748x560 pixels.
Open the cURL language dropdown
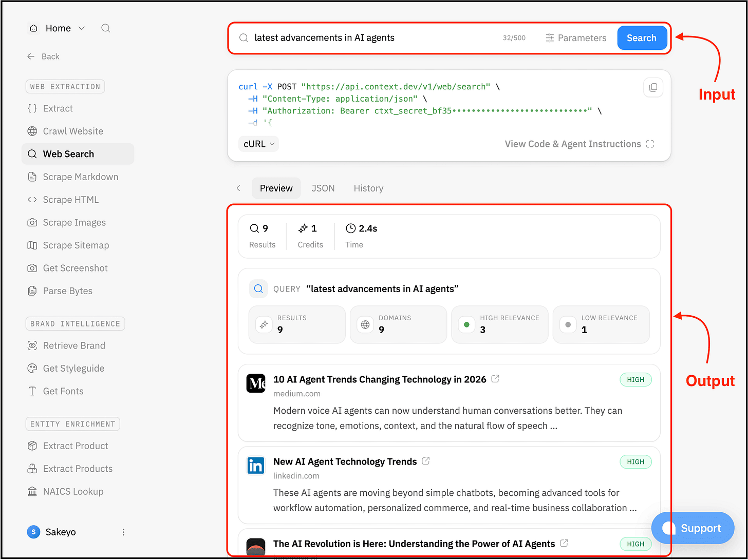(259, 144)
